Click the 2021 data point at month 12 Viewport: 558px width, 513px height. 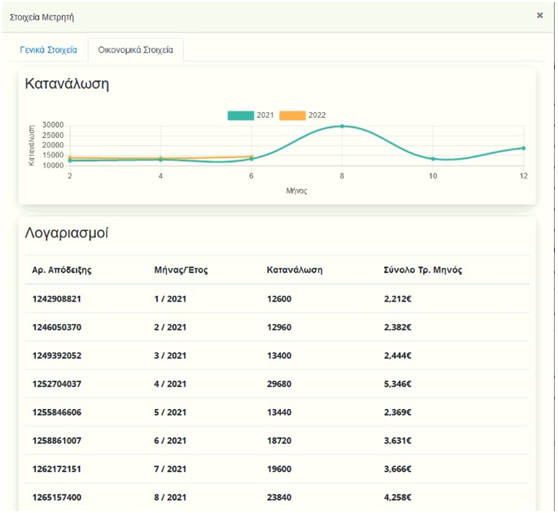coord(523,148)
